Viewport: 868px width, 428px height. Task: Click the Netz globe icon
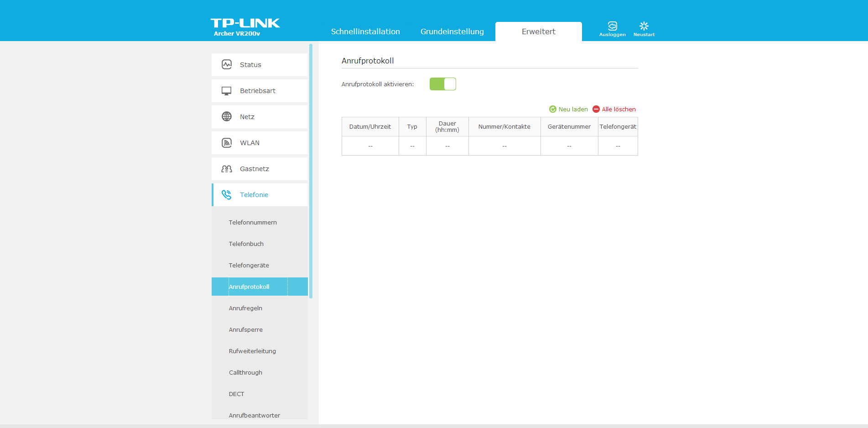[x=227, y=117]
